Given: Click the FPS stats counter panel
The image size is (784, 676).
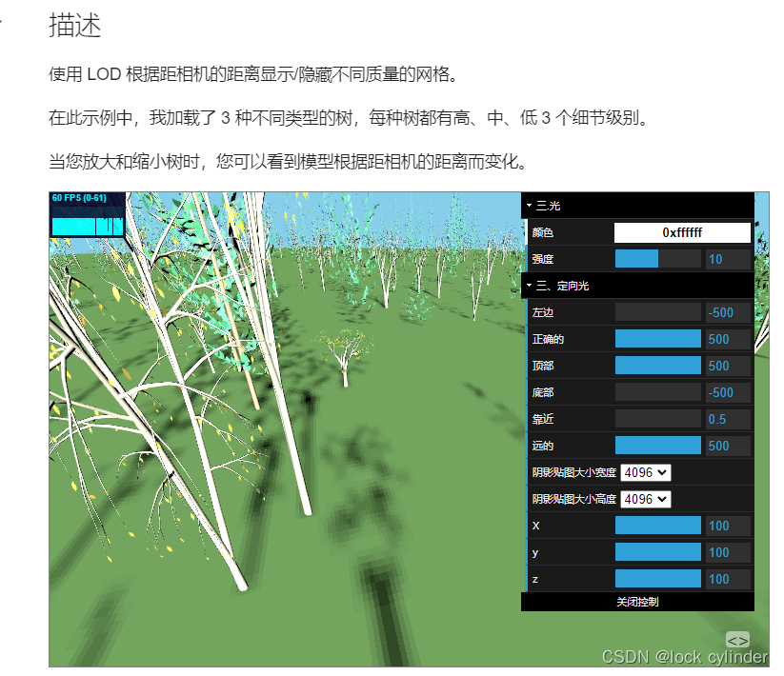Looking at the screenshot, I should 86,213.
